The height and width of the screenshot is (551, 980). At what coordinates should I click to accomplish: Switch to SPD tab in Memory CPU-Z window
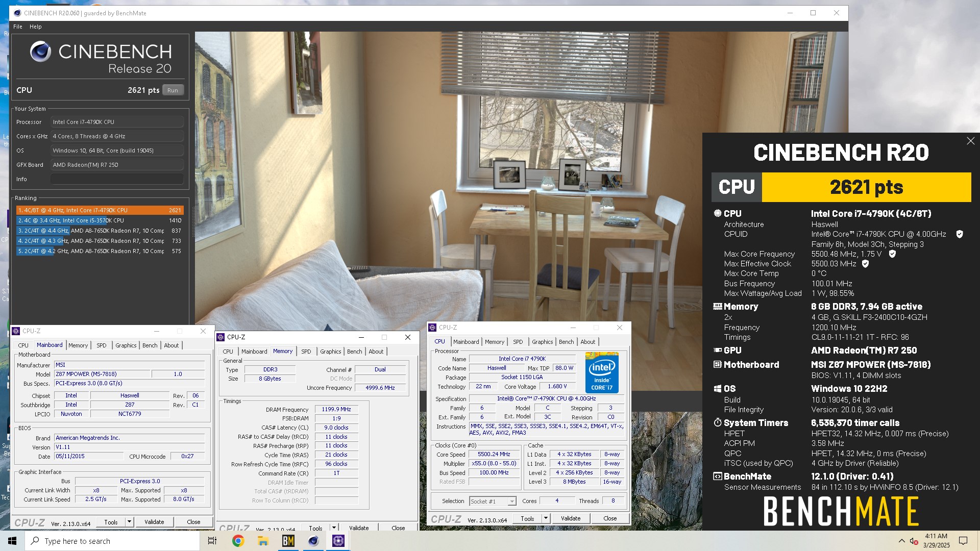306,352
